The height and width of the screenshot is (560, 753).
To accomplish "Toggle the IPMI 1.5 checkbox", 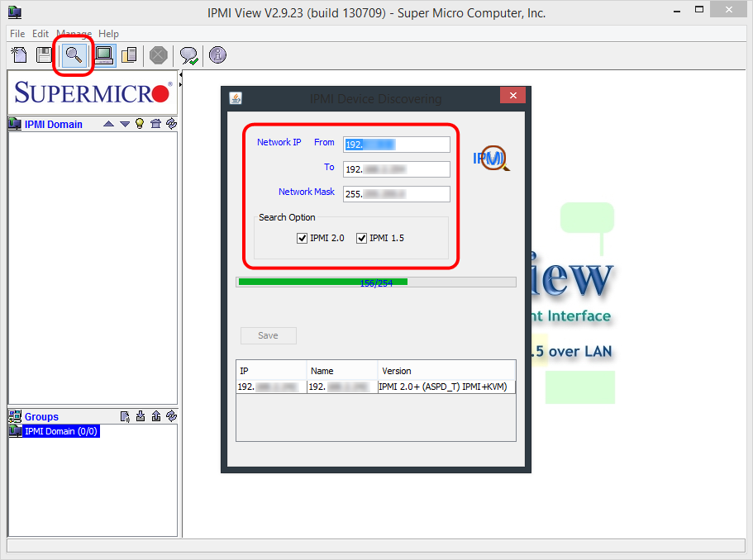I will 361,238.
